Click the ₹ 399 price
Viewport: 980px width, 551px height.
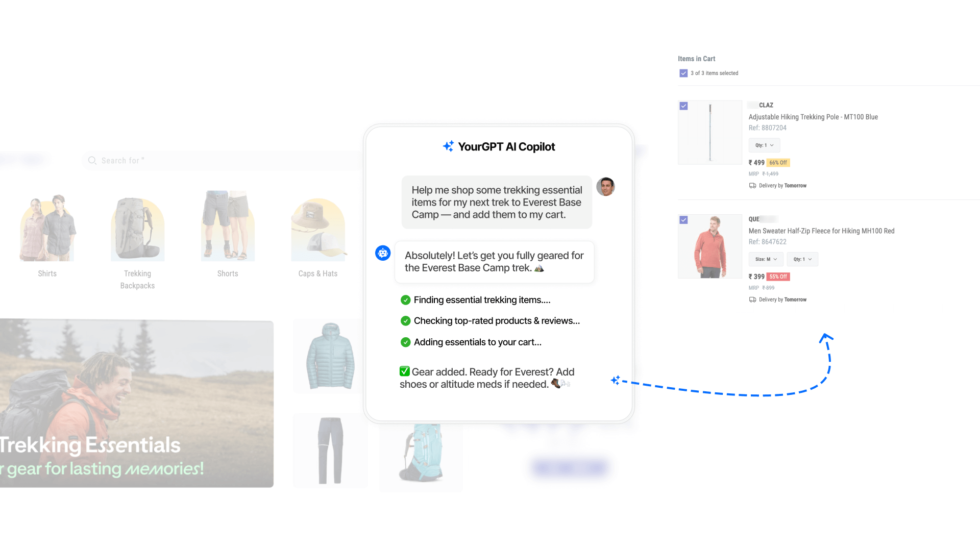point(756,277)
